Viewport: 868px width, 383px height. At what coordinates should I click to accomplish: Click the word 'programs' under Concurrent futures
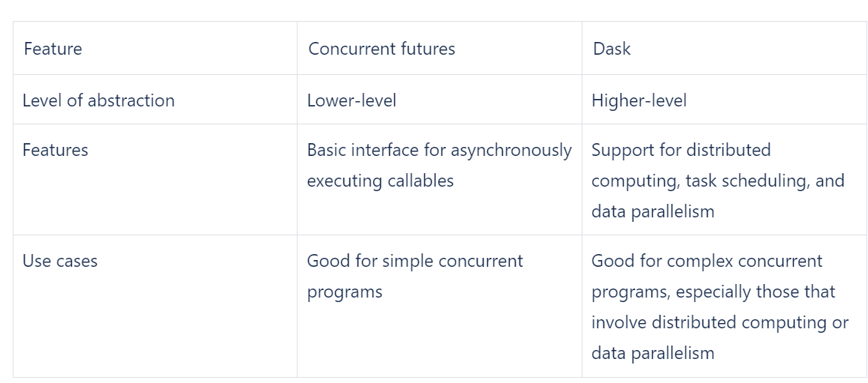pos(344,292)
